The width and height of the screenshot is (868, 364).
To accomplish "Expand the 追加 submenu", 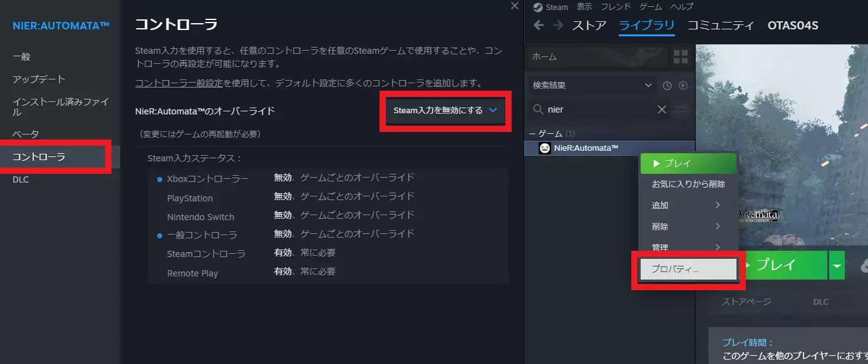I will point(687,205).
